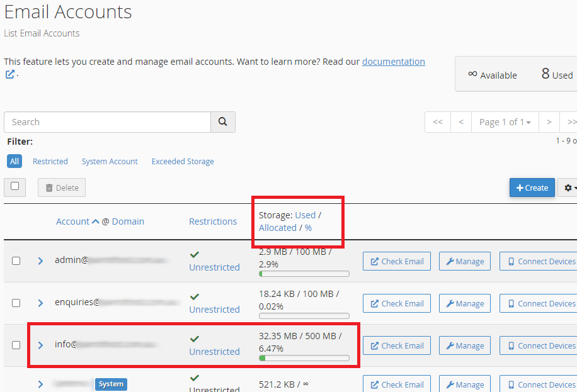Expand the admin account row chevron

[x=40, y=261]
